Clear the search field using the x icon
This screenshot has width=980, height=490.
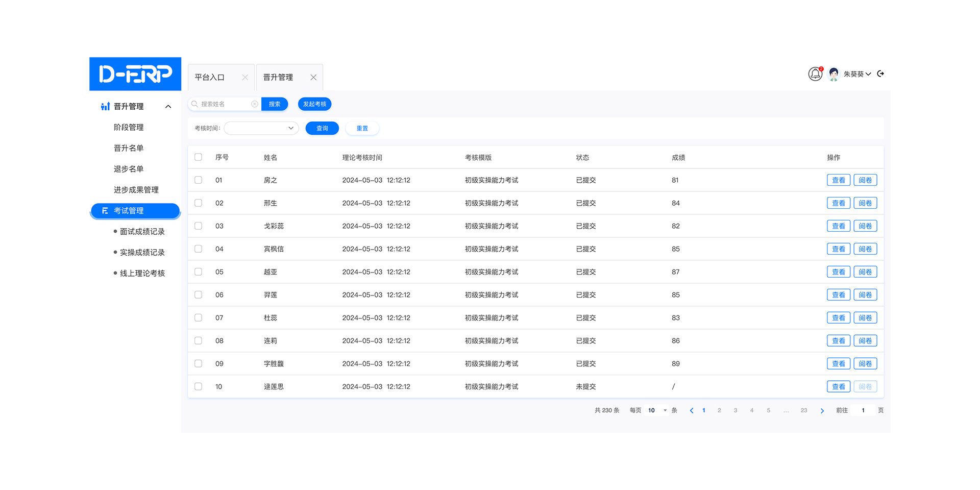[255, 104]
